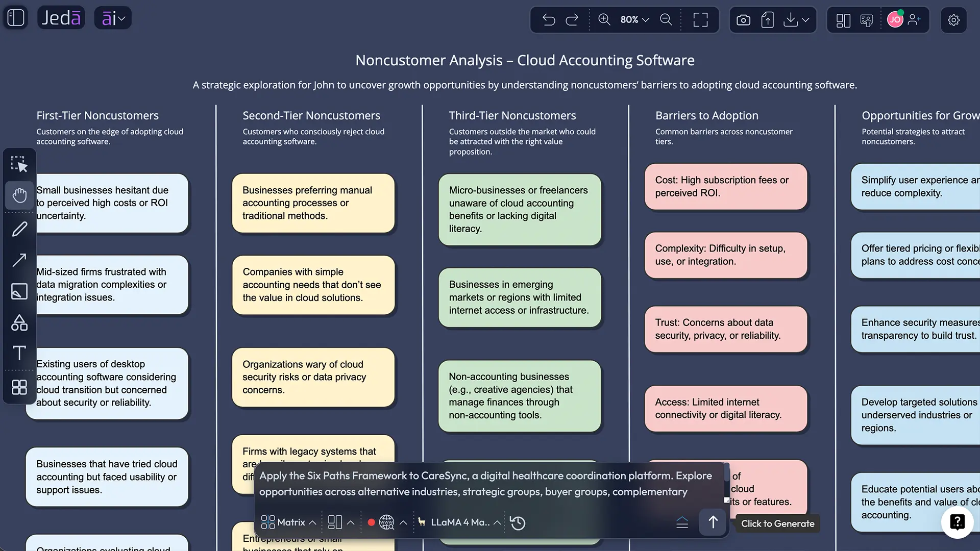Open settings gear
The height and width of the screenshot is (551, 980).
[x=953, y=20]
